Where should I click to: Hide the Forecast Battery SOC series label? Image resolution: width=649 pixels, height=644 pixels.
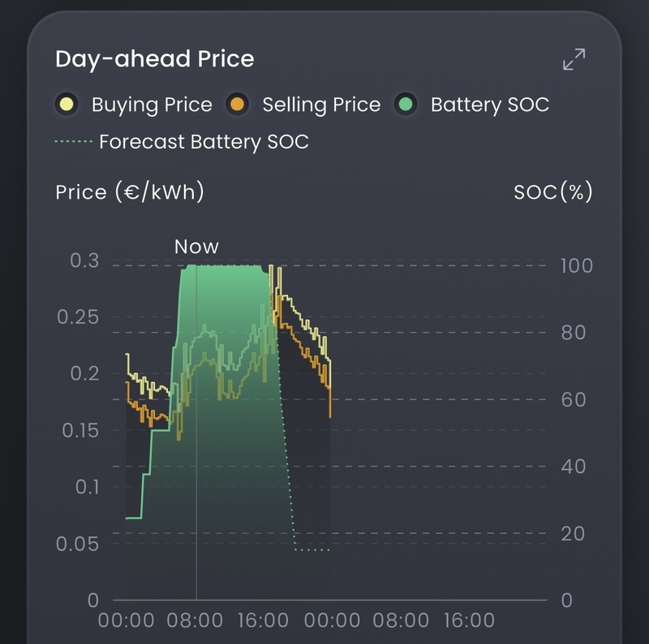click(204, 143)
